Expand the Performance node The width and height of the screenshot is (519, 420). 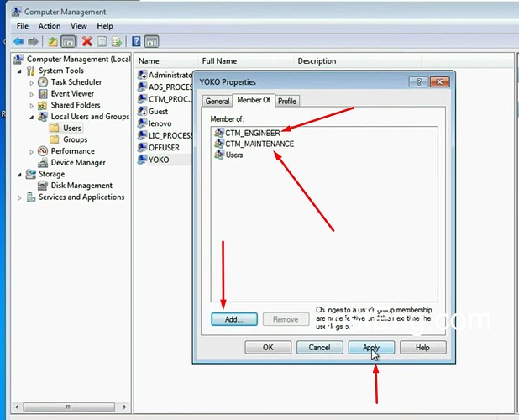(x=31, y=151)
